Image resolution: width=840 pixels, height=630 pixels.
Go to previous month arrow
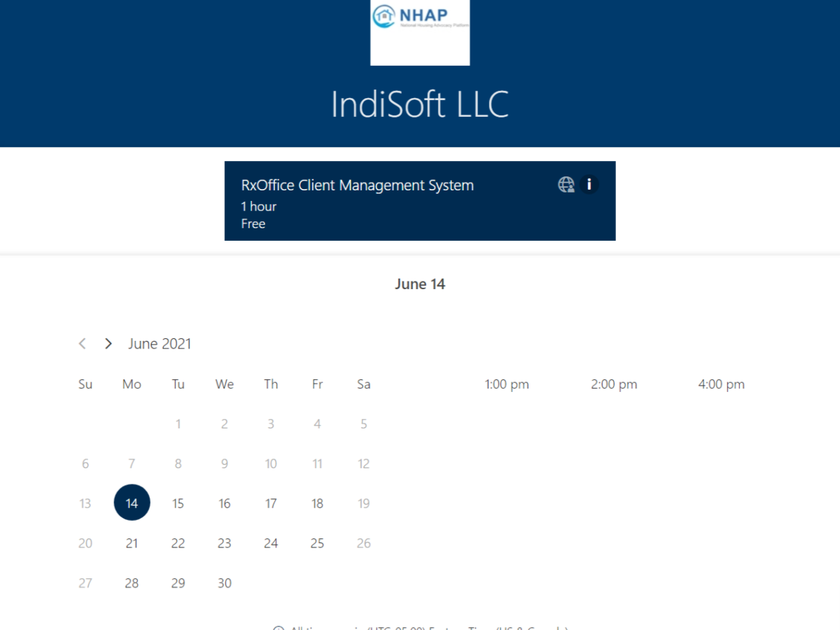click(83, 344)
